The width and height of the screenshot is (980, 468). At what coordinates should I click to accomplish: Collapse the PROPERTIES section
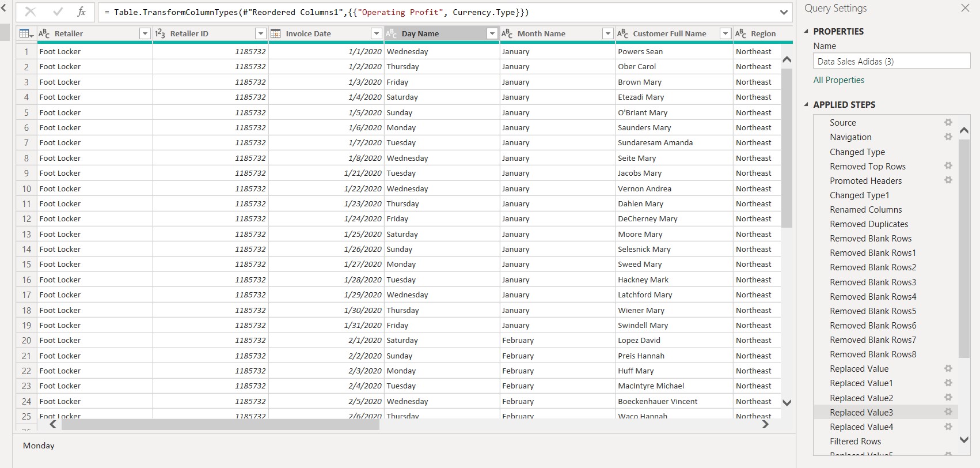(806, 32)
